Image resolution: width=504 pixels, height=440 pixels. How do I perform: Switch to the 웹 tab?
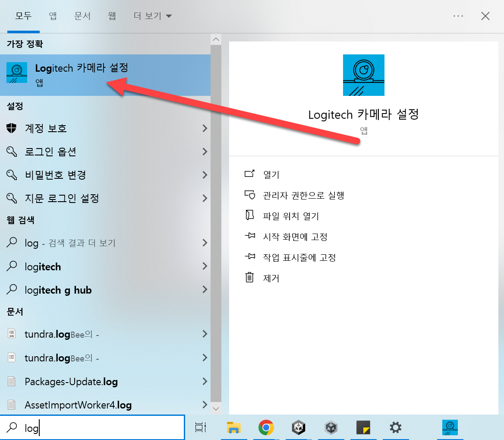(x=112, y=16)
